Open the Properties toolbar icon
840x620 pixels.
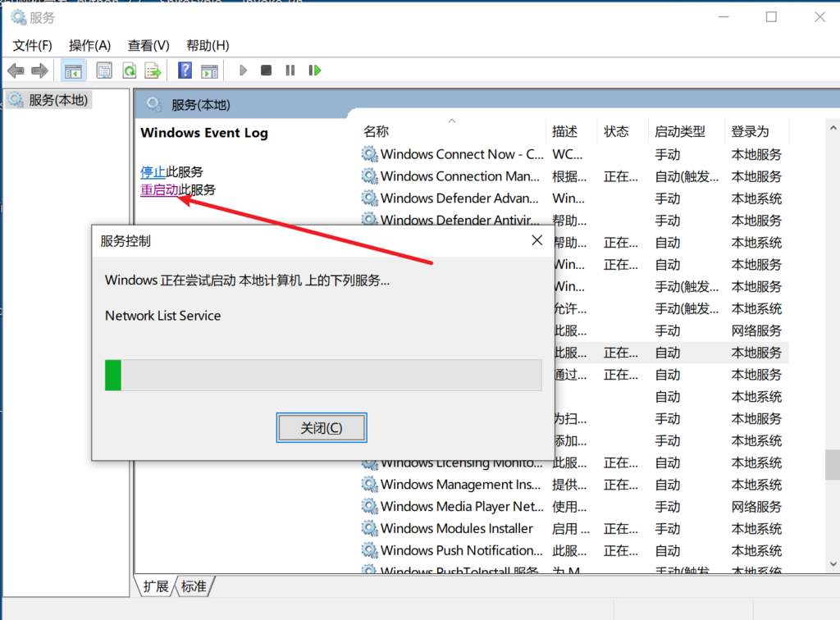click(104, 71)
